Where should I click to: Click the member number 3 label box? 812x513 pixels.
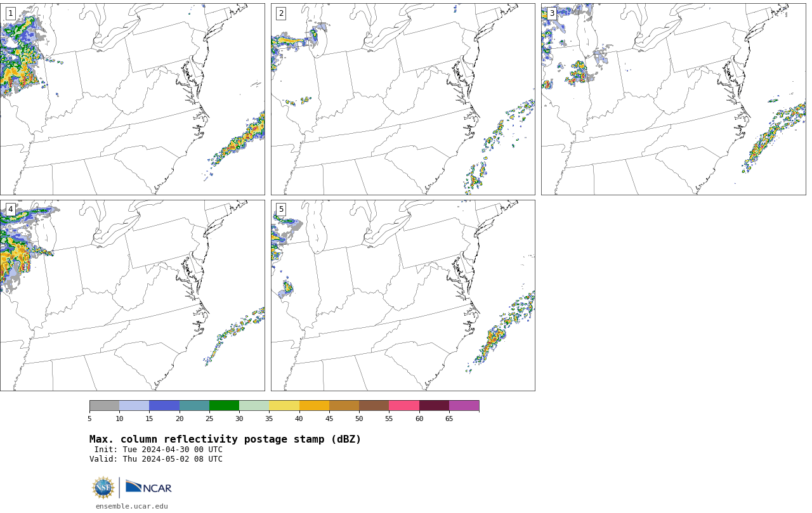click(x=551, y=13)
